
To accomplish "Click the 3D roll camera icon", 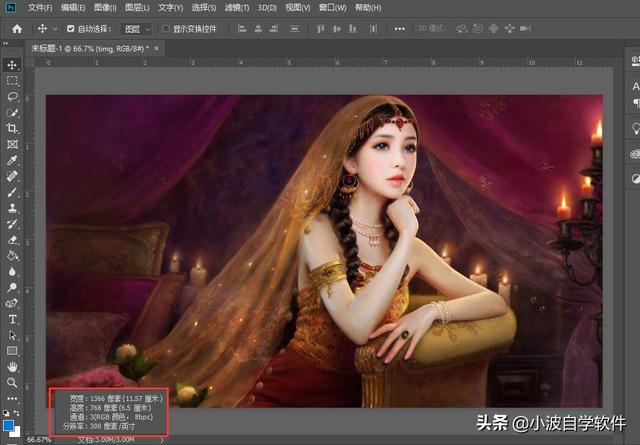I will [478, 29].
